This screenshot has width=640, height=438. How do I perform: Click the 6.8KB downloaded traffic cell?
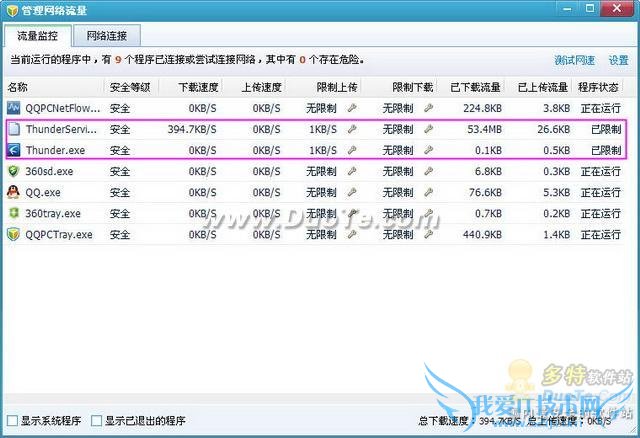point(488,171)
